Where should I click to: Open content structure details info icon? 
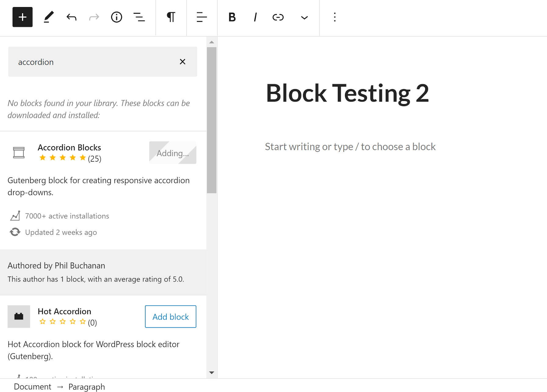coord(116,17)
